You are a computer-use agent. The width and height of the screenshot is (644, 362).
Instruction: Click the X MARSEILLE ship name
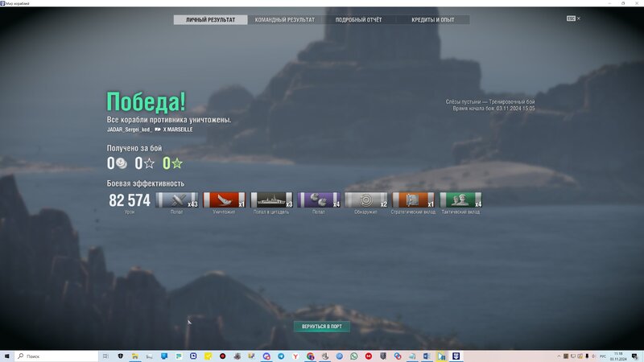(x=178, y=130)
